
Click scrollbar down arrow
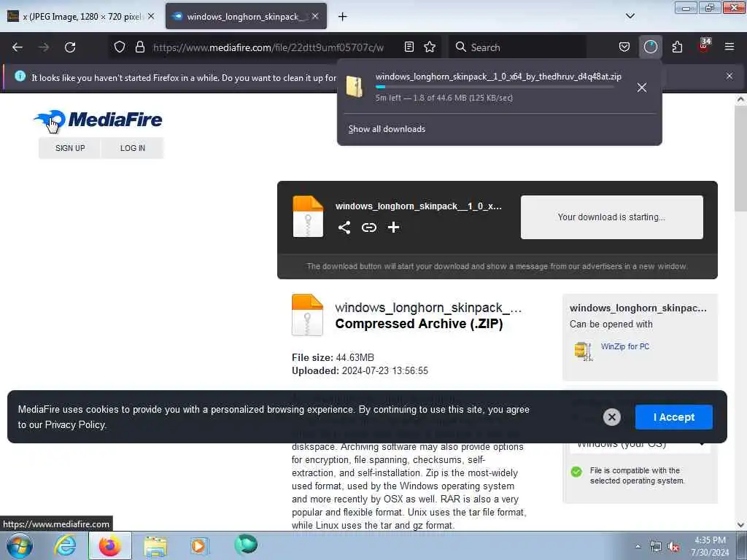pyautogui.click(x=740, y=525)
